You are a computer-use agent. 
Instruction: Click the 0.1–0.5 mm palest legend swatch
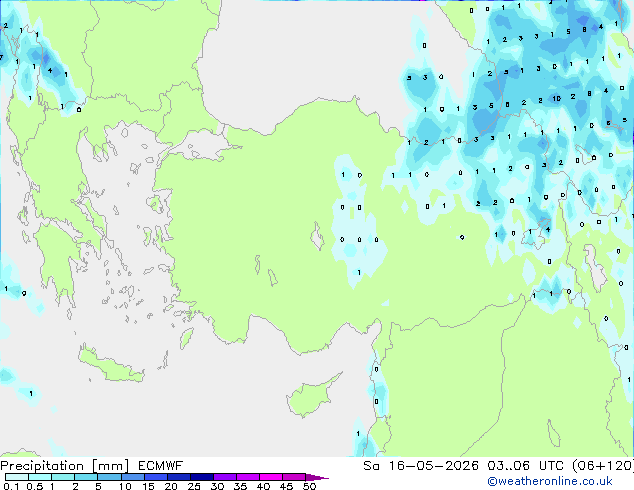[17, 477]
